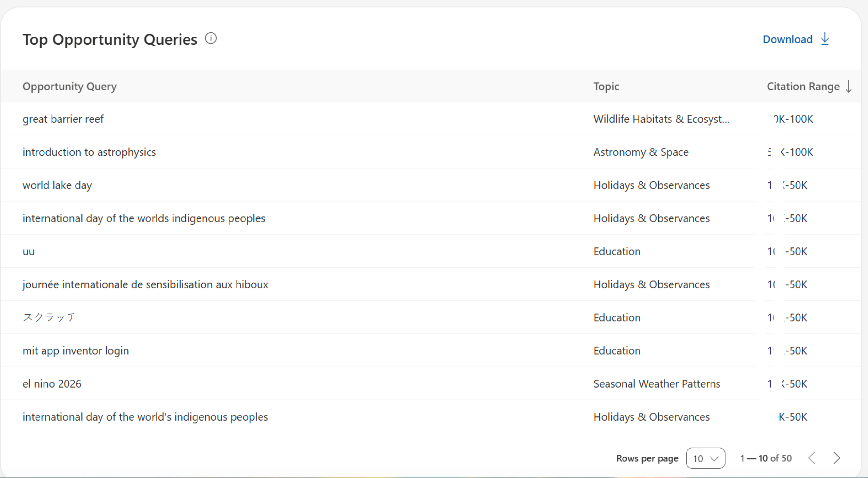The image size is (868, 478).
Task: Click the Download link text
Action: tap(787, 39)
